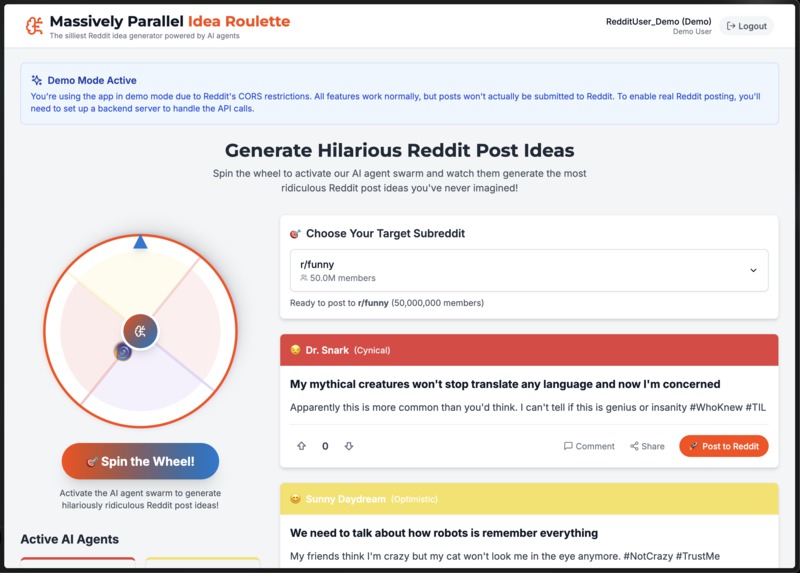Click Post to Reddit for Dr. Snark idea

click(x=723, y=446)
